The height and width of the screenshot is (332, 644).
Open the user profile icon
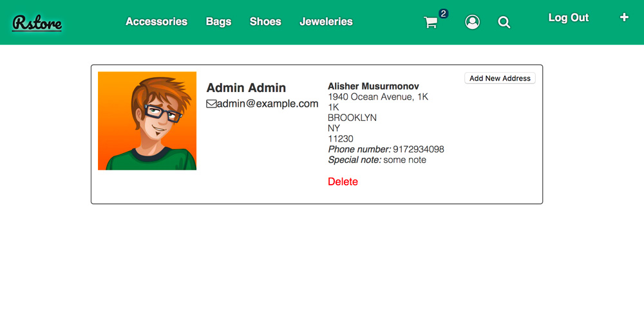point(472,23)
